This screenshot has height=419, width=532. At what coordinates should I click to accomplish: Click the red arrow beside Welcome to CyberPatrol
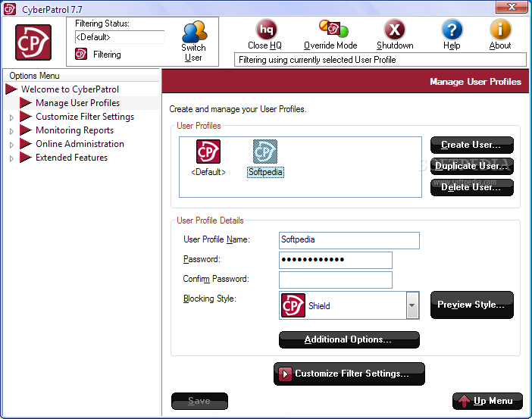11,89
